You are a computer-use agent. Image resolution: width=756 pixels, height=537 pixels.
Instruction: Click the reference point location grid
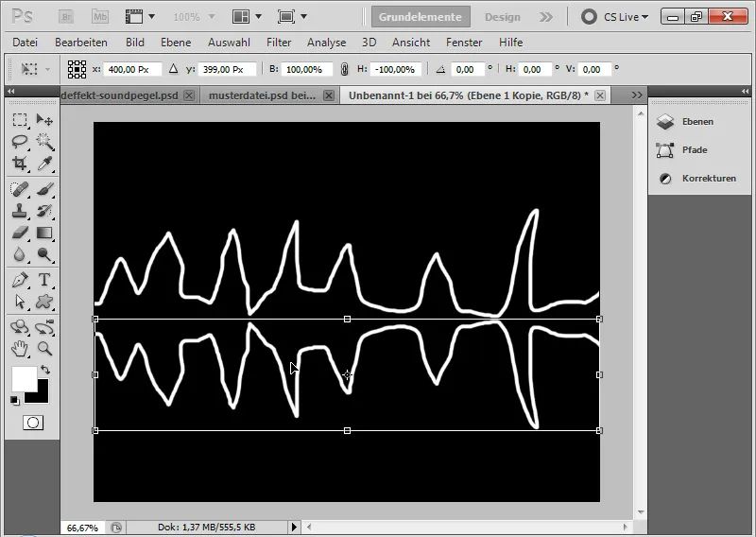pyautogui.click(x=77, y=69)
